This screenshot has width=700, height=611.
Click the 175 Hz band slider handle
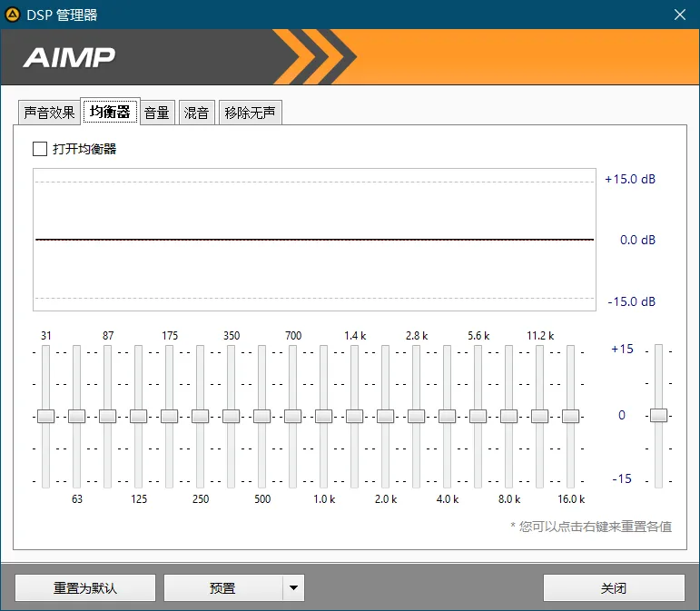point(169,416)
